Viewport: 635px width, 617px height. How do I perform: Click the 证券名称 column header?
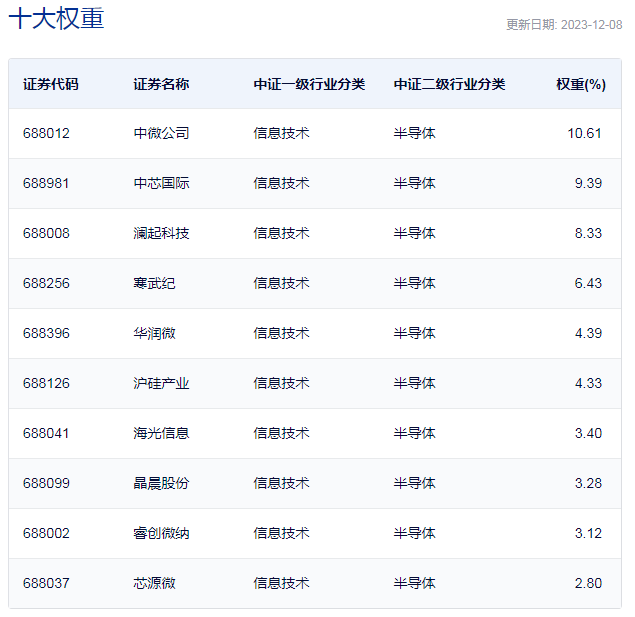coord(161,84)
